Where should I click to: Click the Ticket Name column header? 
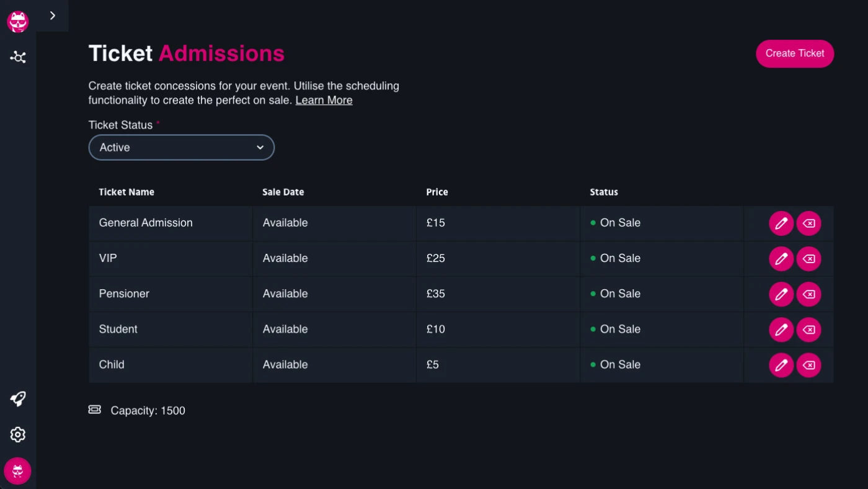(x=126, y=192)
